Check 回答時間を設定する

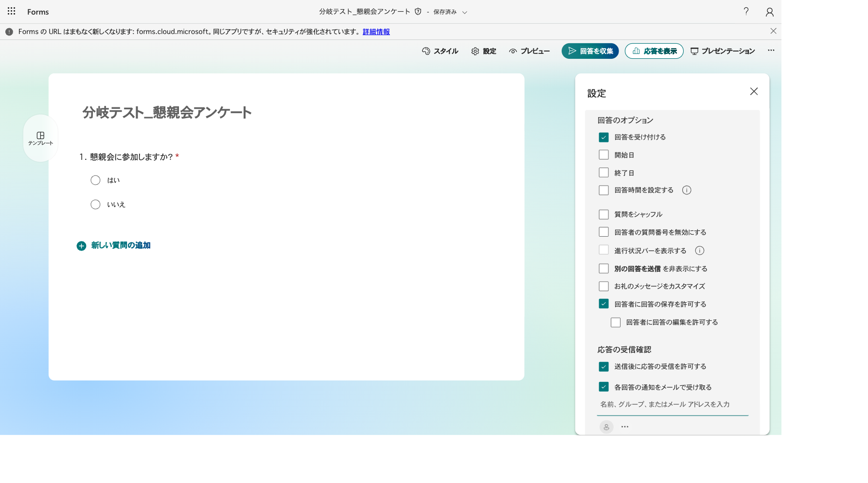[x=603, y=190]
